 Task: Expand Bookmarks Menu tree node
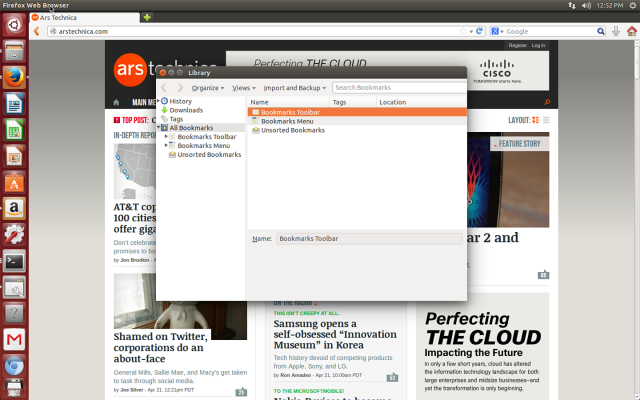click(166, 145)
